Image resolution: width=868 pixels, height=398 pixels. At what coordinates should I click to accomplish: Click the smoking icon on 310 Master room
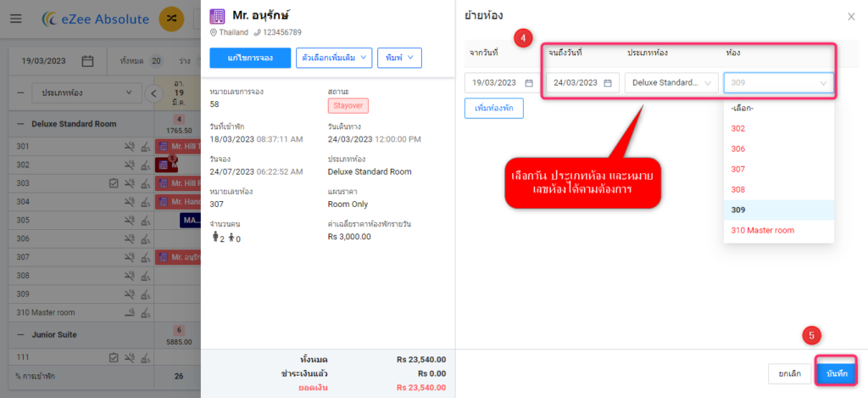[130, 312]
